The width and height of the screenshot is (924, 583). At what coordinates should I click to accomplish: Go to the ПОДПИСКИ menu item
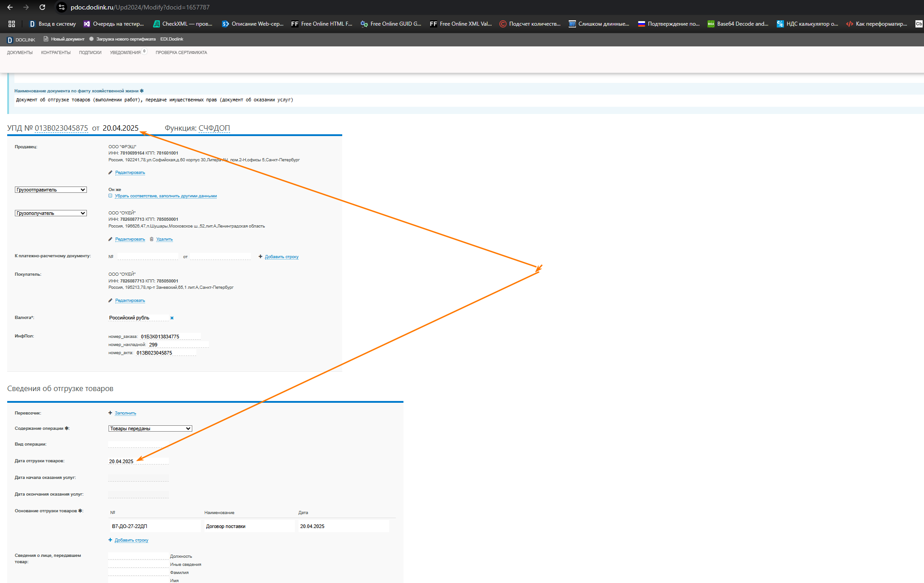click(x=90, y=53)
